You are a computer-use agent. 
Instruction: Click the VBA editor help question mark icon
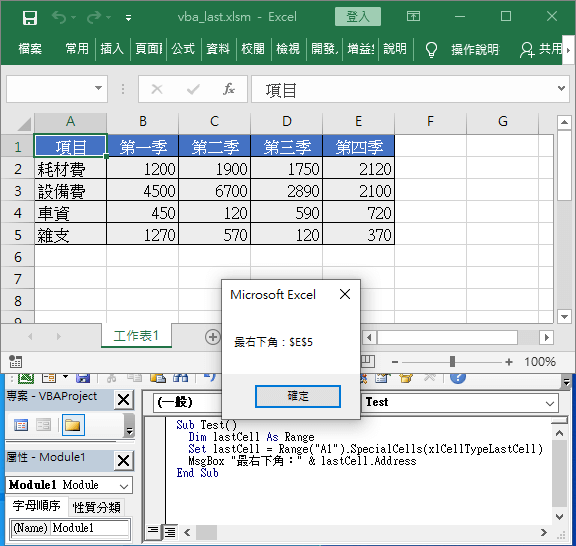458,378
